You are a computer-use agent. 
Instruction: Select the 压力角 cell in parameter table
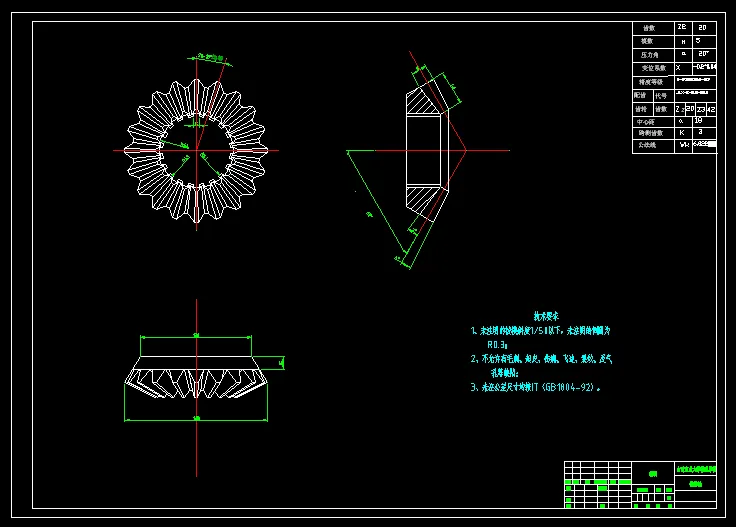653,55
